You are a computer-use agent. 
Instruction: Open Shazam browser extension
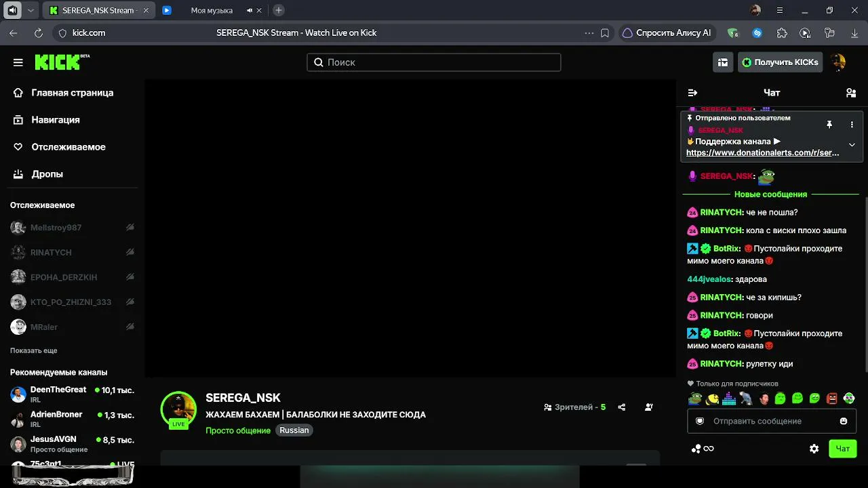[757, 33]
